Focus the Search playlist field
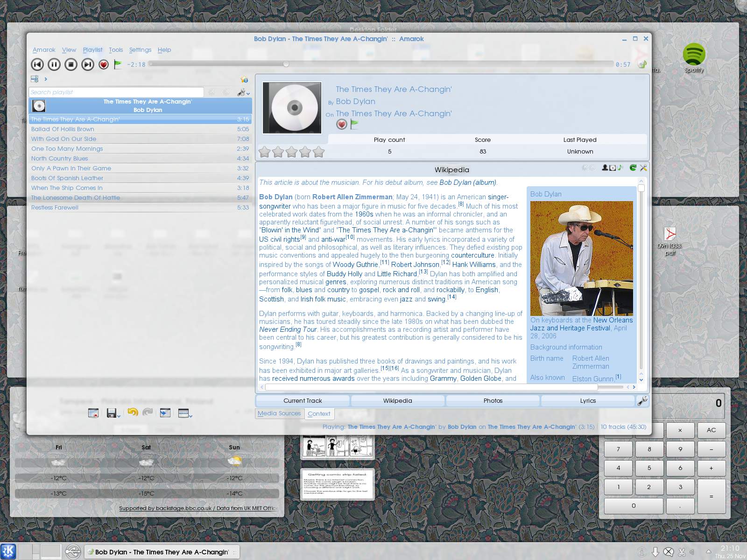 pyautogui.click(x=116, y=92)
